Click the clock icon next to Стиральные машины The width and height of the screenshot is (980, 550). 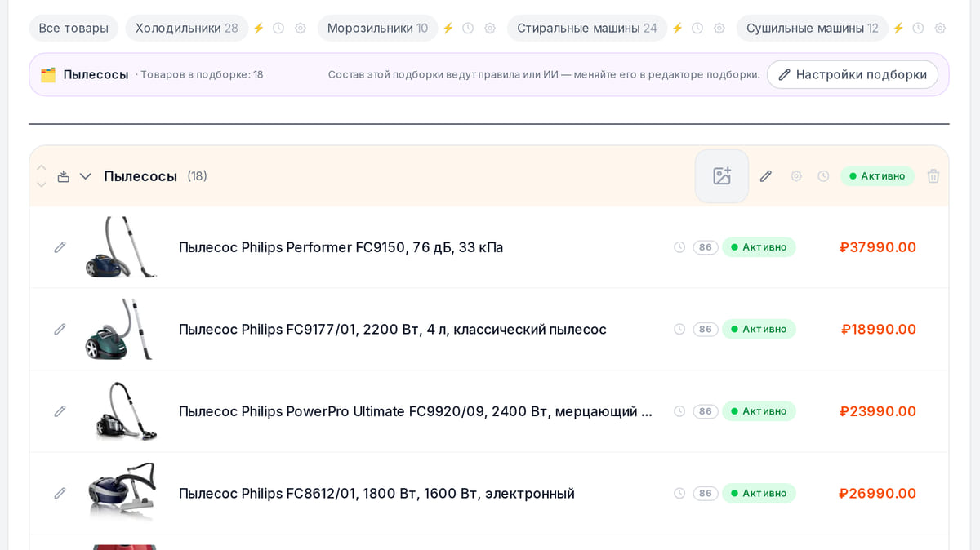pyautogui.click(x=697, y=28)
